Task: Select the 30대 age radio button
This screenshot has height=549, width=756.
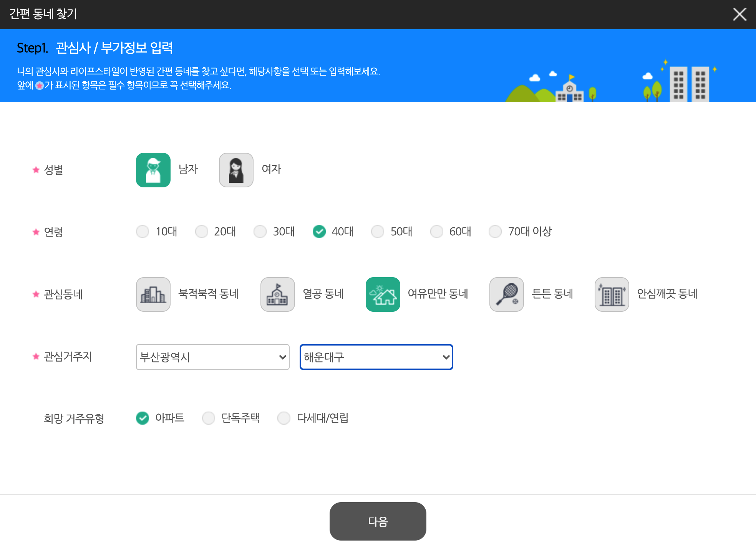Action: point(260,232)
